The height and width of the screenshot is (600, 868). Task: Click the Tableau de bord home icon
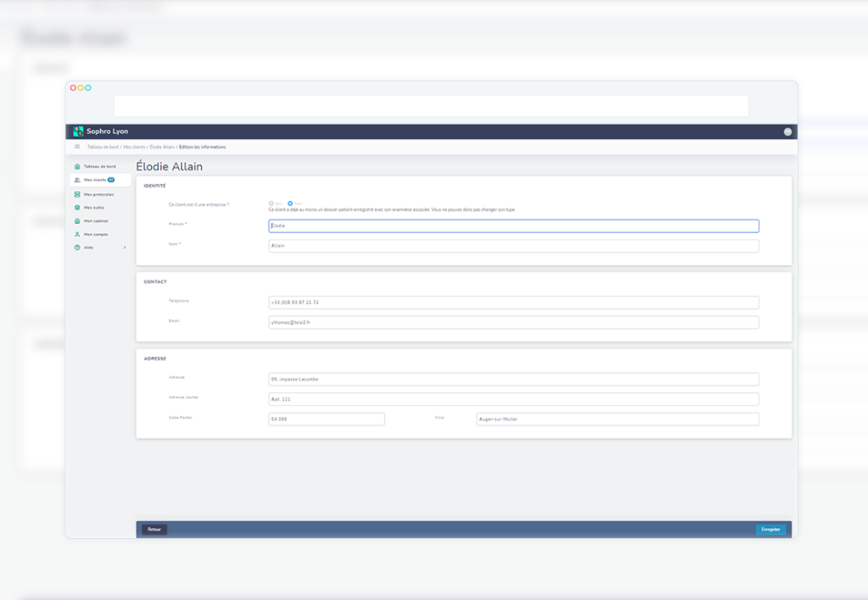77,166
